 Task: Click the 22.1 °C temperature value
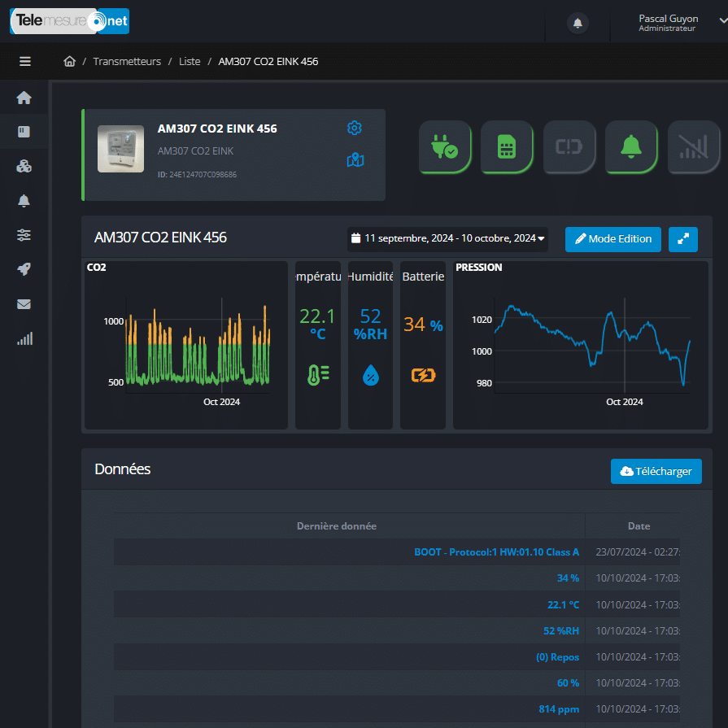317,324
